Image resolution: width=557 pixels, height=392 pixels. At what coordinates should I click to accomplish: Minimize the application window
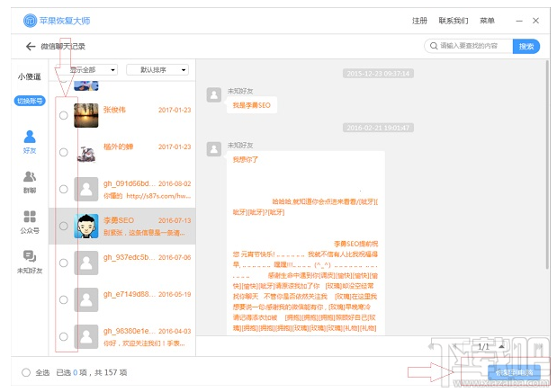click(519, 21)
